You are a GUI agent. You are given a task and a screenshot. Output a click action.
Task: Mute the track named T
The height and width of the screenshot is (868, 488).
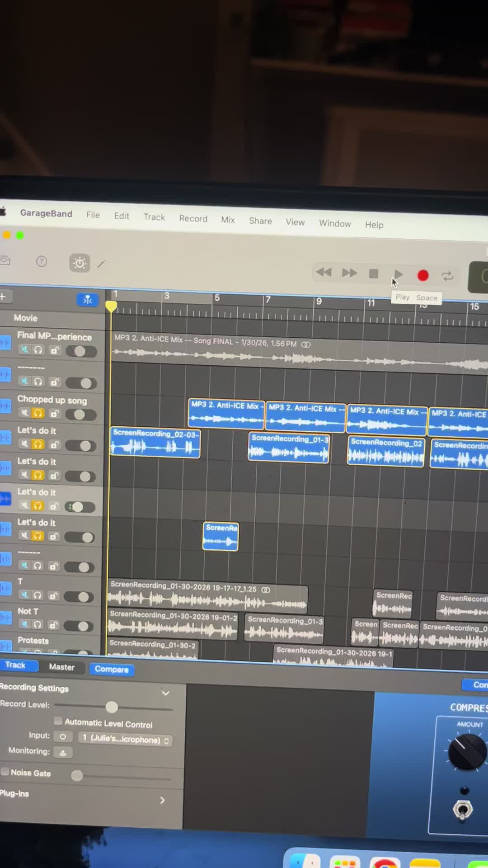[24, 594]
